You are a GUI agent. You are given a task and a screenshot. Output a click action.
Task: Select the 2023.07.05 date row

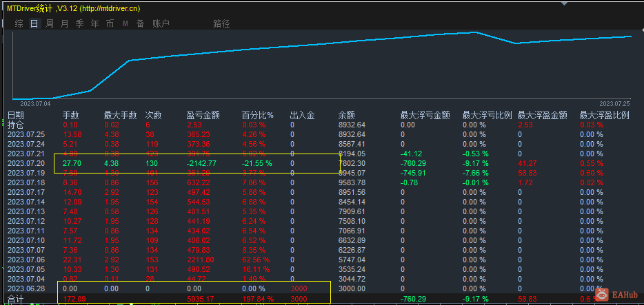26,269
